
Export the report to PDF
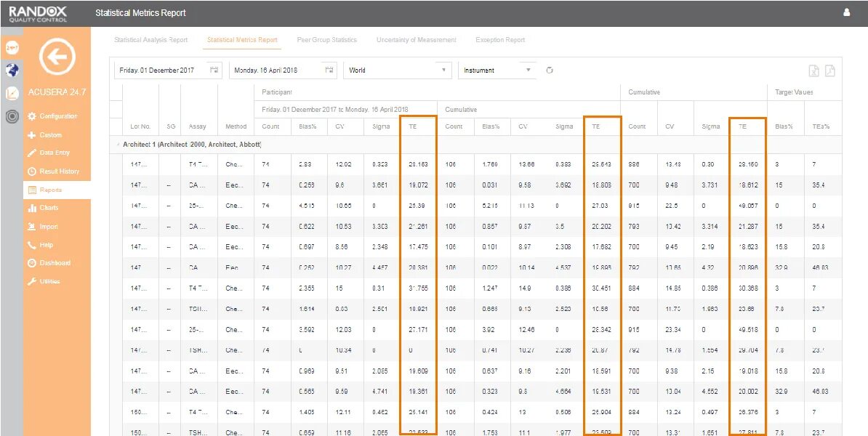pos(829,70)
